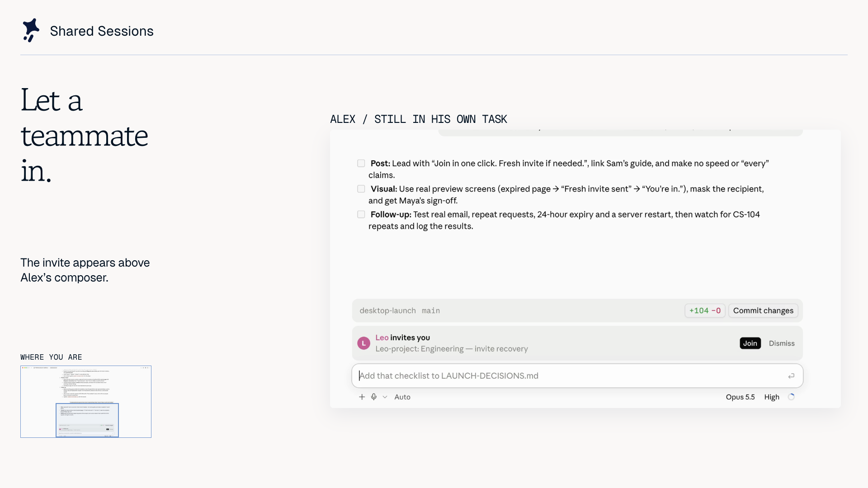The image size is (868, 488).
Task: Join Leo's shared session
Action: [x=750, y=343]
